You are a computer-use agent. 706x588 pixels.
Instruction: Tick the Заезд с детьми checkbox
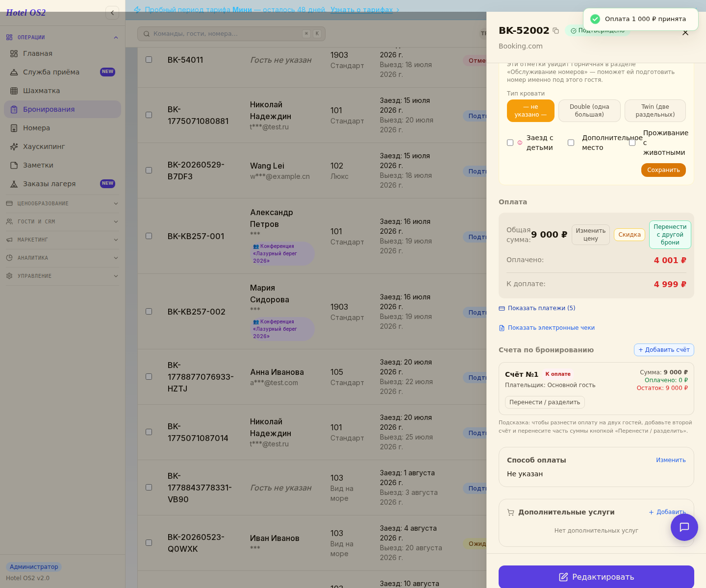click(x=510, y=143)
